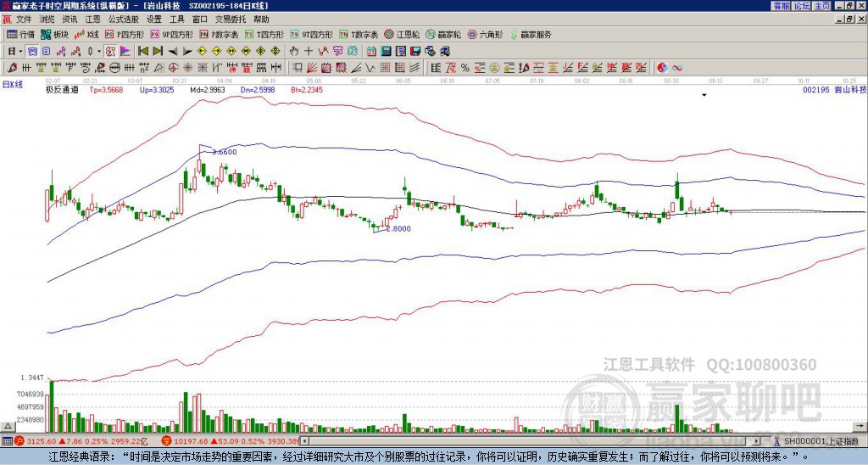The height and width of the screenshot is (465, 868).
Task: Open the 江恩 menu
Action: pyautogui.click(x=93, y=20)
